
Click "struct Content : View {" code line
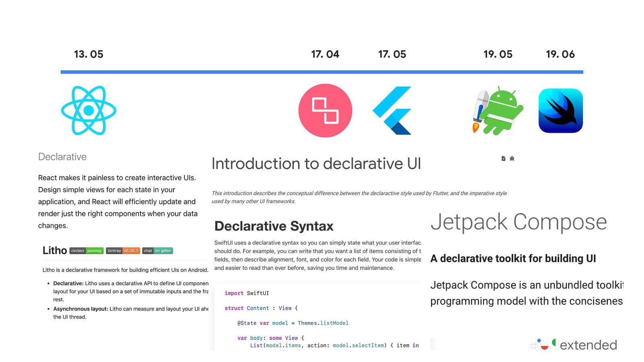tap(261, 308)
